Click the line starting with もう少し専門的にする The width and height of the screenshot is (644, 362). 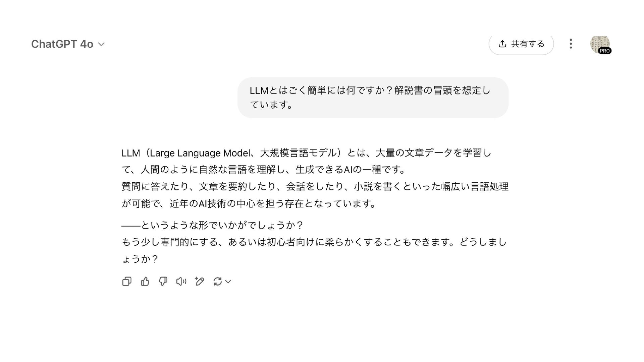(x=314, y=242)
